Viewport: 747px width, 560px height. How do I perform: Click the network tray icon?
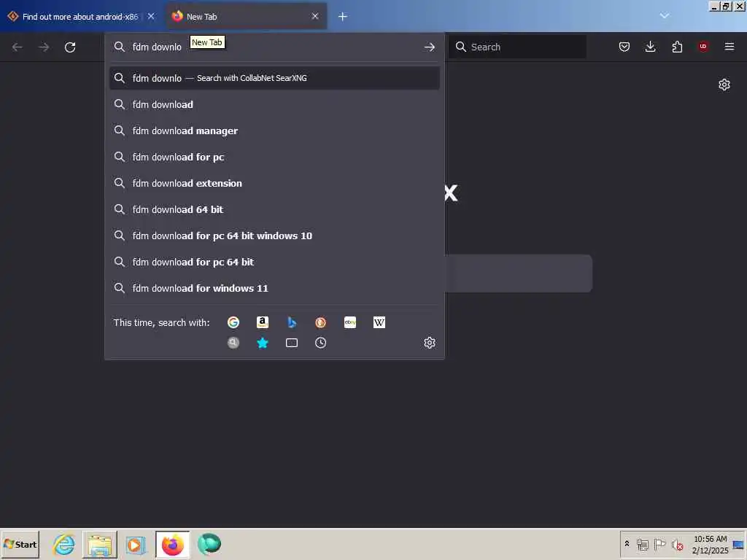642,544
